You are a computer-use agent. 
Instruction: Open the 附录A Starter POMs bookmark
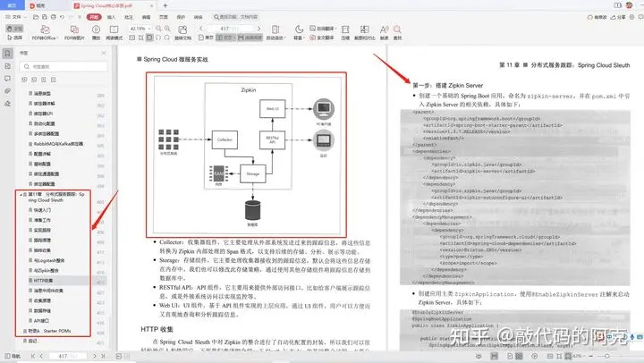coord(49,331)
